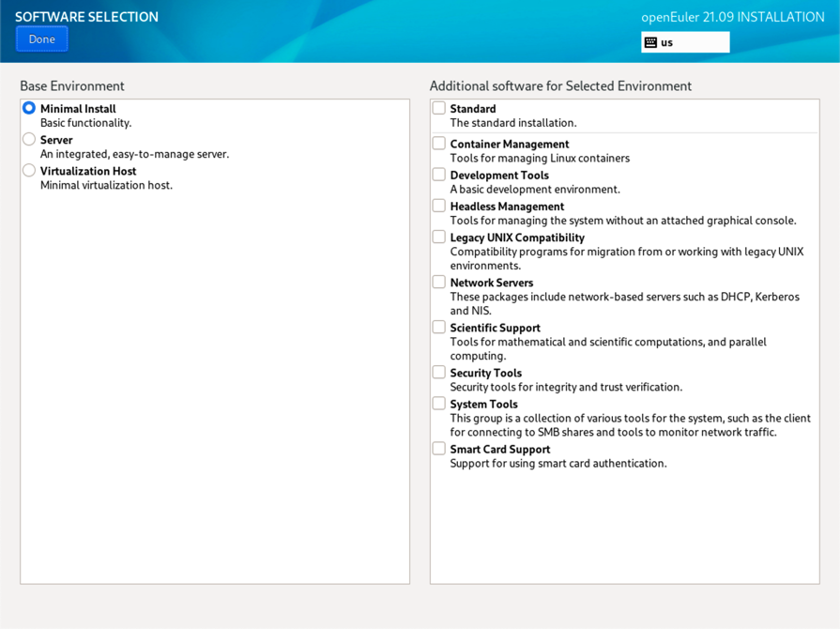
Task: Click the Minimal Install label
Action: pos(78,109)
